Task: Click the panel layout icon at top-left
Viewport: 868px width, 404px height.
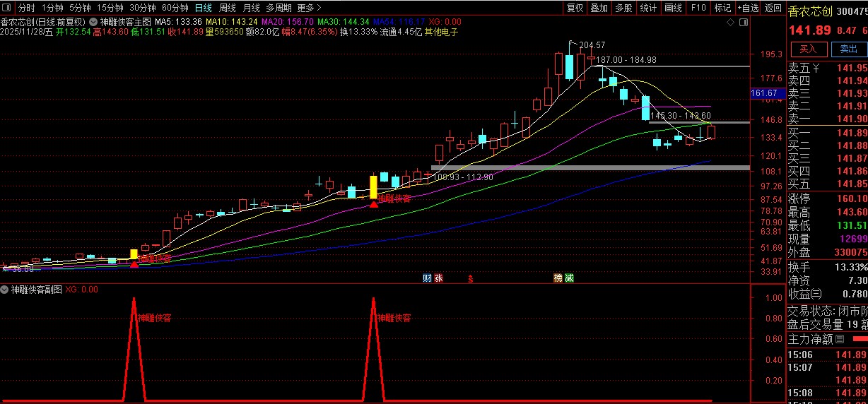Action: pos(7,8)
